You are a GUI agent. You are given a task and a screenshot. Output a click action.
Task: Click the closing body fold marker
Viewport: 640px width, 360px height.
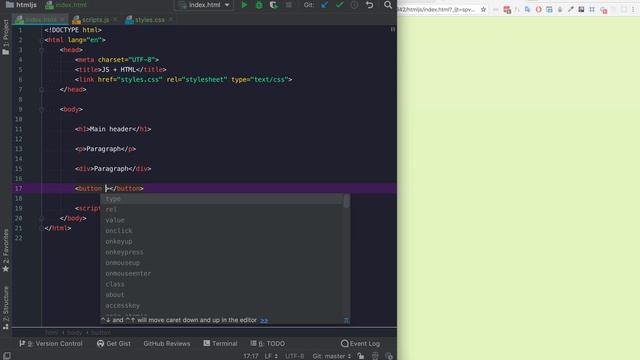42,218
